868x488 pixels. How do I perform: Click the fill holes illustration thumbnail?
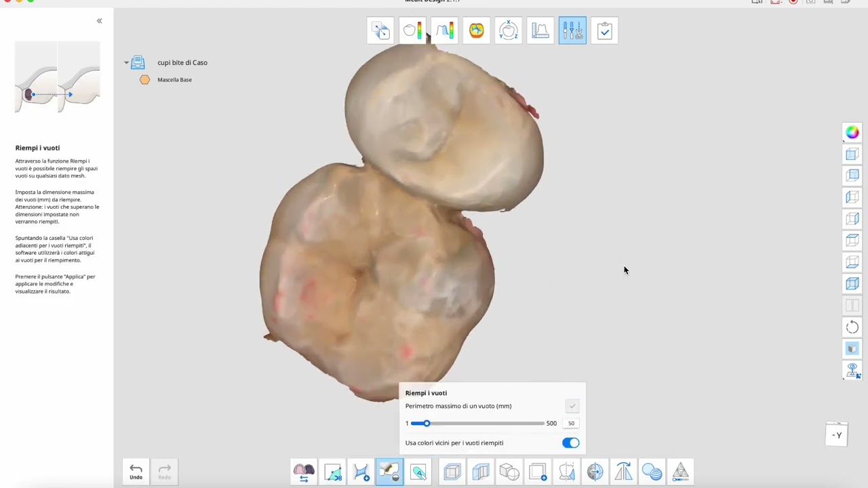tap(58, 77)
